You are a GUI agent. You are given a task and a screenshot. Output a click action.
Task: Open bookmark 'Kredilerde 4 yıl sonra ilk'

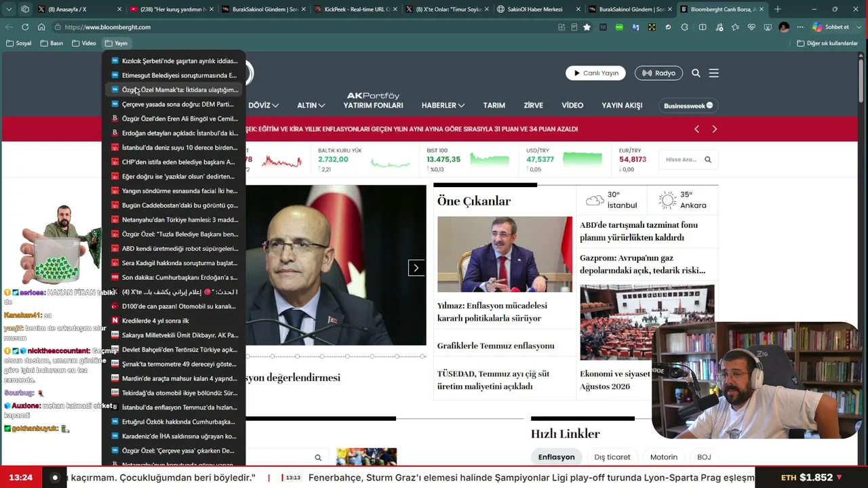tap(174, 321)
